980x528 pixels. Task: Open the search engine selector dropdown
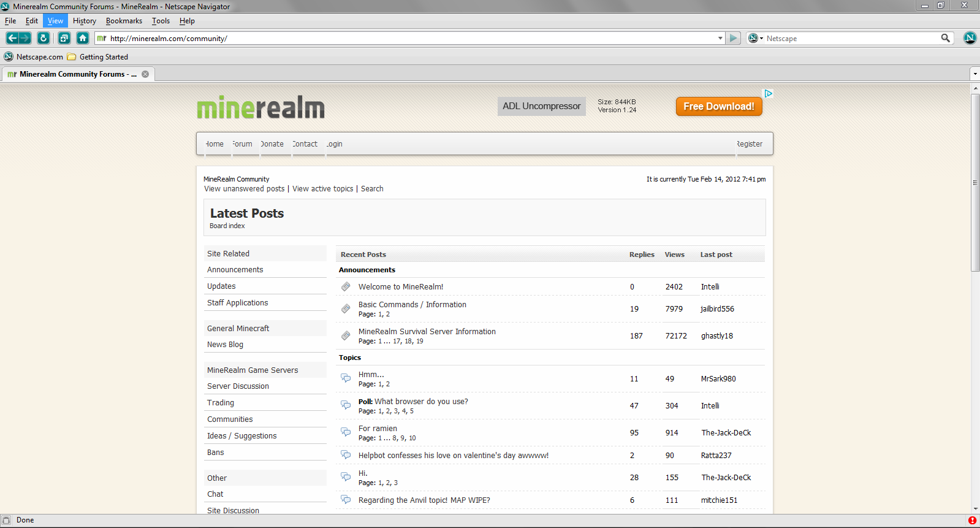coord(756,38)
